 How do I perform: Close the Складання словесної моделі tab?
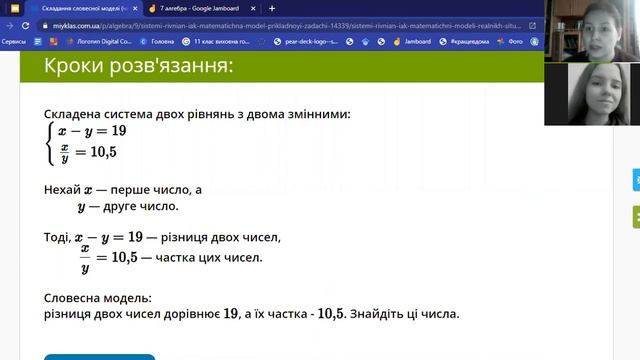coord(135,8)
